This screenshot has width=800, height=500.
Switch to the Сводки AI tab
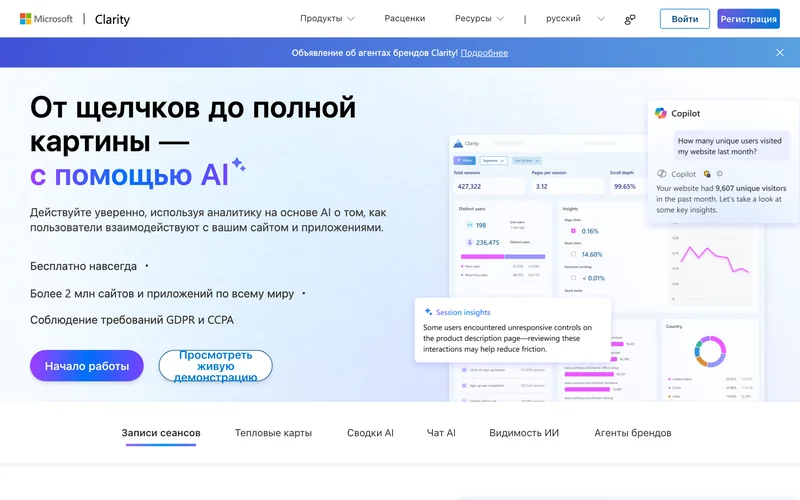pos(370,433)
